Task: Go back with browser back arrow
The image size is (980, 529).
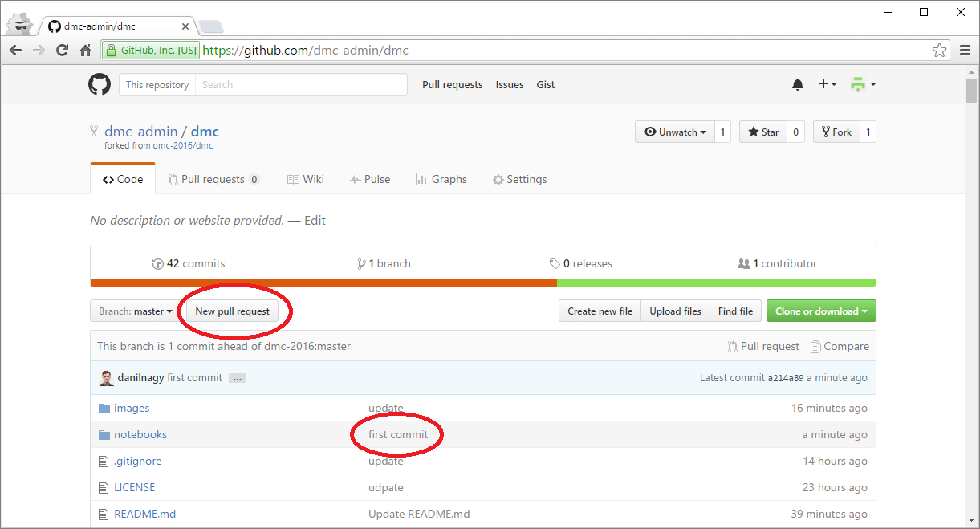Action: (15, 50)
